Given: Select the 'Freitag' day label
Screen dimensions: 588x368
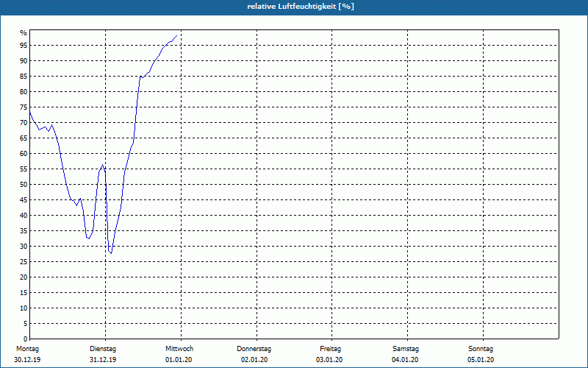Looking at the screenshot, I should 330,349.
